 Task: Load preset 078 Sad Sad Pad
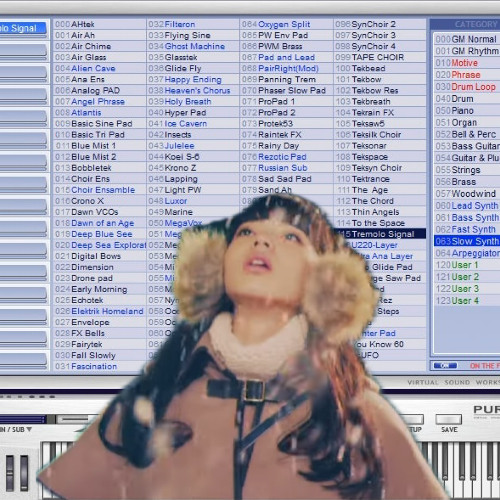pos(286,179)
